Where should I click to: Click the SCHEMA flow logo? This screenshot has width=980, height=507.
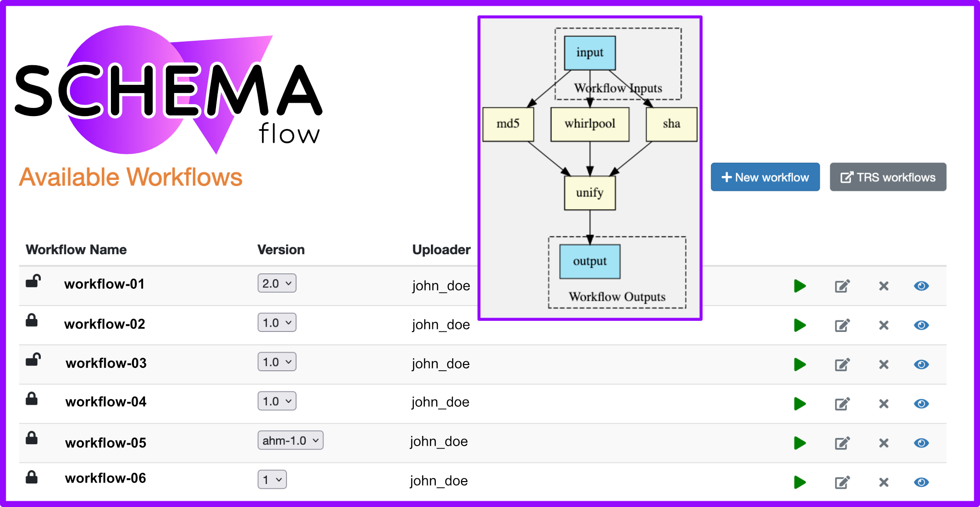[x=168, y=91]
